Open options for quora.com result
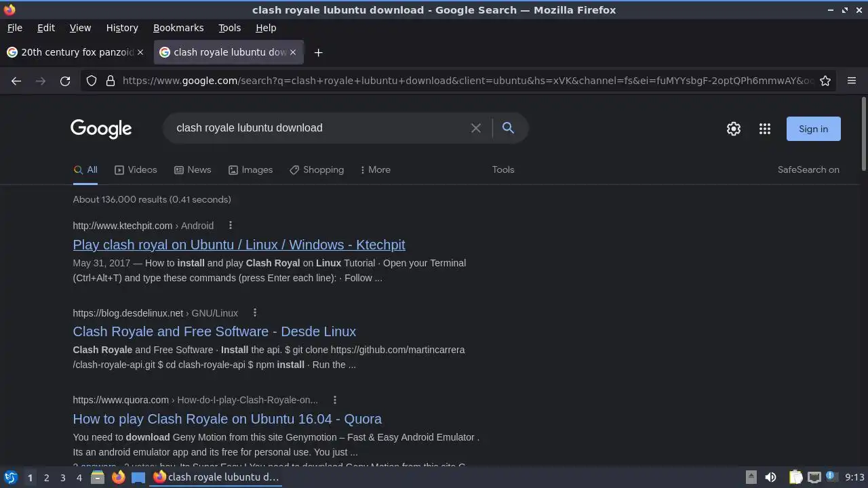 [335, 400]
